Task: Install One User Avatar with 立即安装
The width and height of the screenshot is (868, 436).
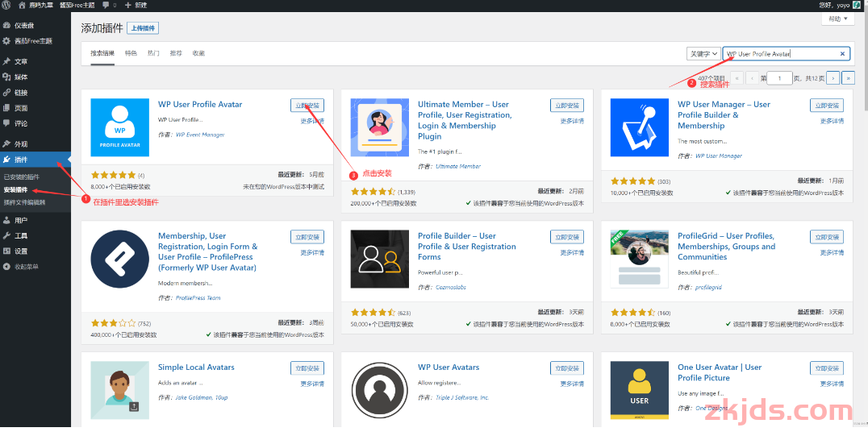Action: tap(827, 368)
